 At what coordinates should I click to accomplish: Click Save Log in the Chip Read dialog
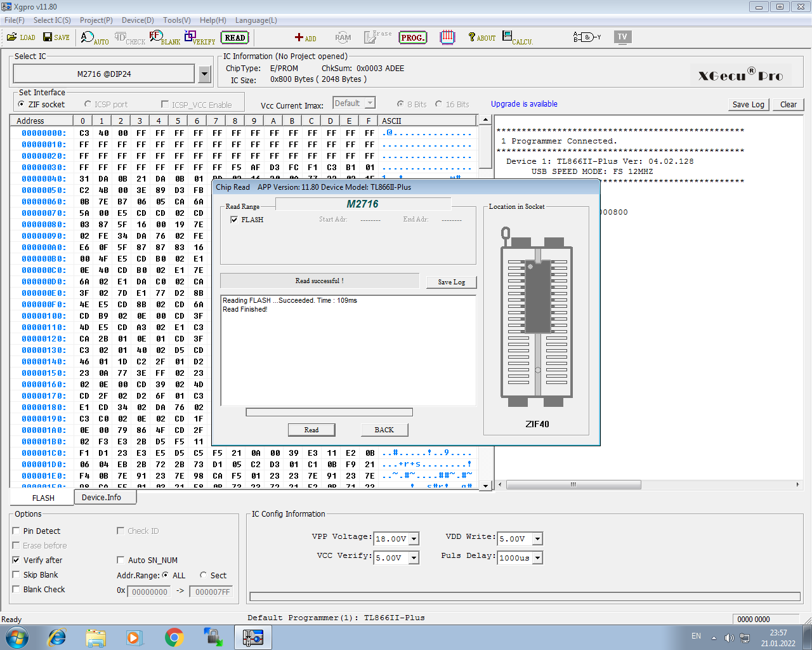[x=452, y=282]
